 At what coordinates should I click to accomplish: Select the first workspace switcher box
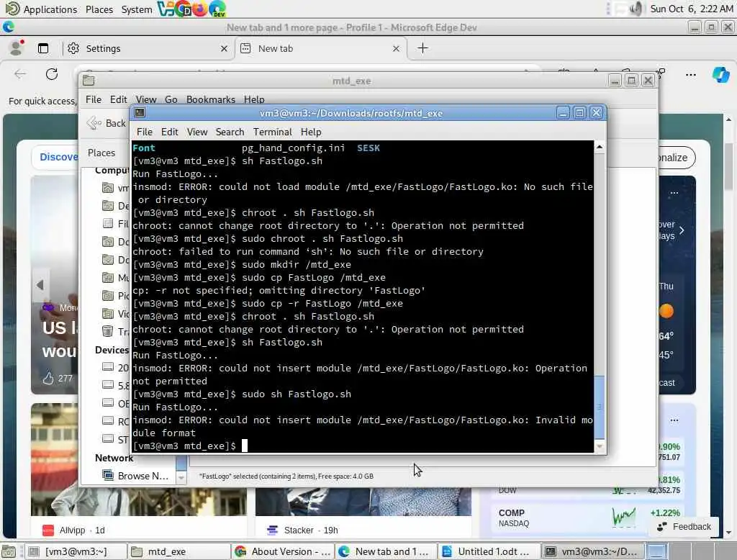656,551
